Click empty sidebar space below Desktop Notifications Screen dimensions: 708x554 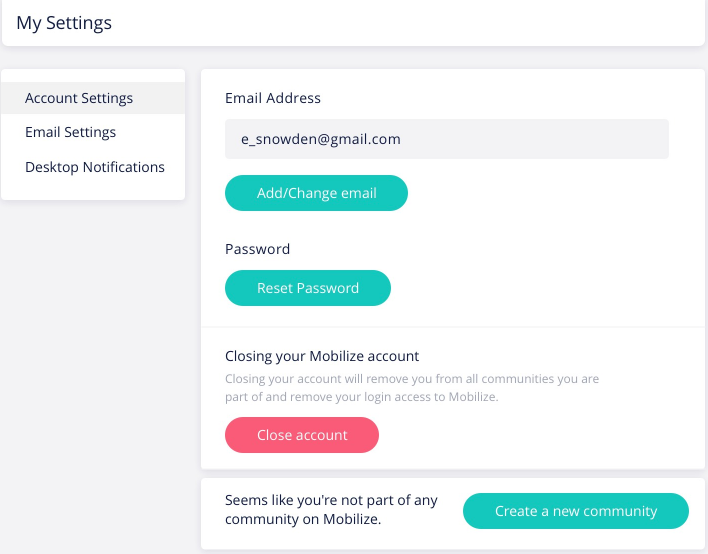click(x=93, y=191)
